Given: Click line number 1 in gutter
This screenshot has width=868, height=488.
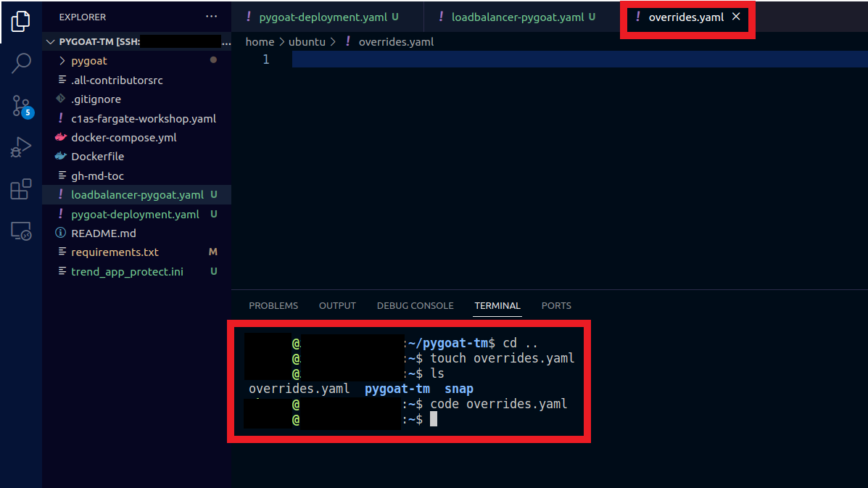Looking at the screenshot, I should 265,59.
